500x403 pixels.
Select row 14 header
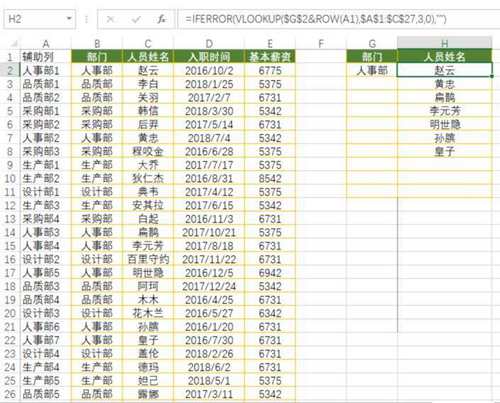[10, 232]
